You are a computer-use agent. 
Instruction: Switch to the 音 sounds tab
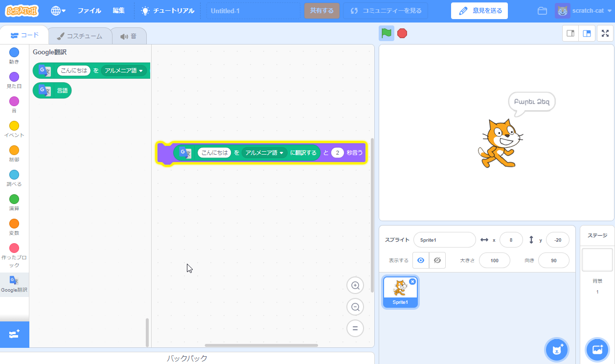129,36
